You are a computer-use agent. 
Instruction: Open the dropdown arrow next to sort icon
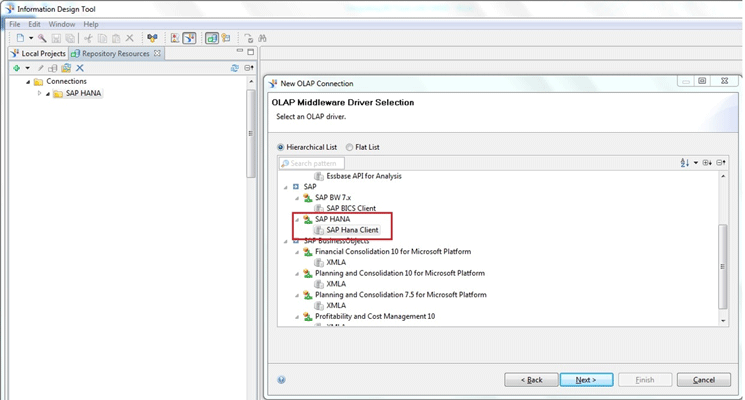click(696, 163)
